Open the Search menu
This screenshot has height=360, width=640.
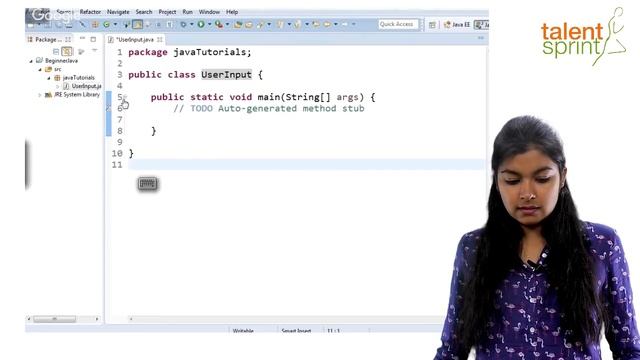point(144,12)
